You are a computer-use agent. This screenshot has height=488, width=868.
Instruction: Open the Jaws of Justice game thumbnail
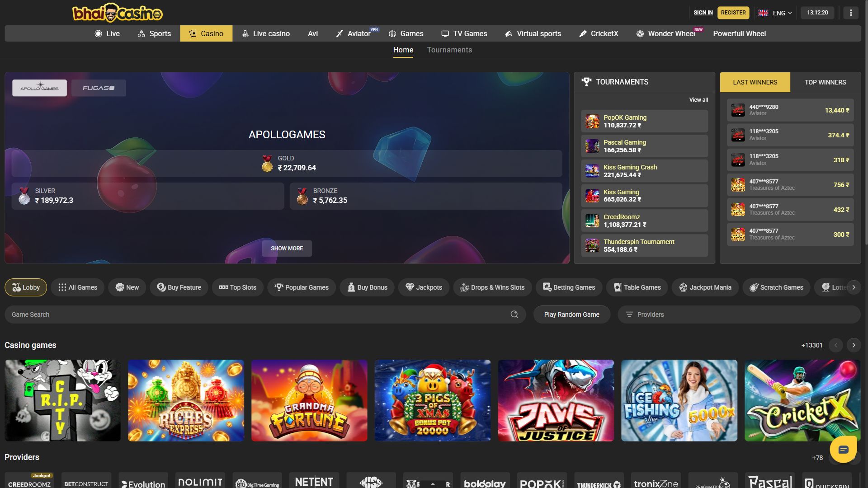point(556,400)
